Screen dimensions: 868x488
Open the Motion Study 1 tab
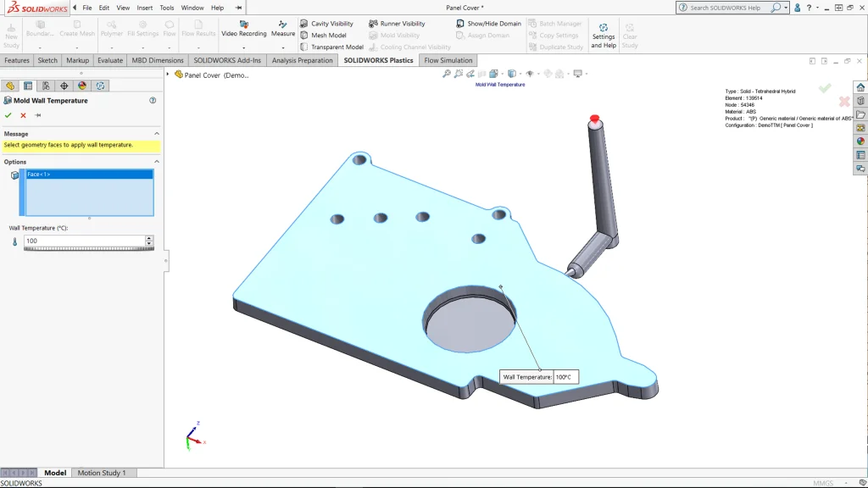(x=102, y=473)
